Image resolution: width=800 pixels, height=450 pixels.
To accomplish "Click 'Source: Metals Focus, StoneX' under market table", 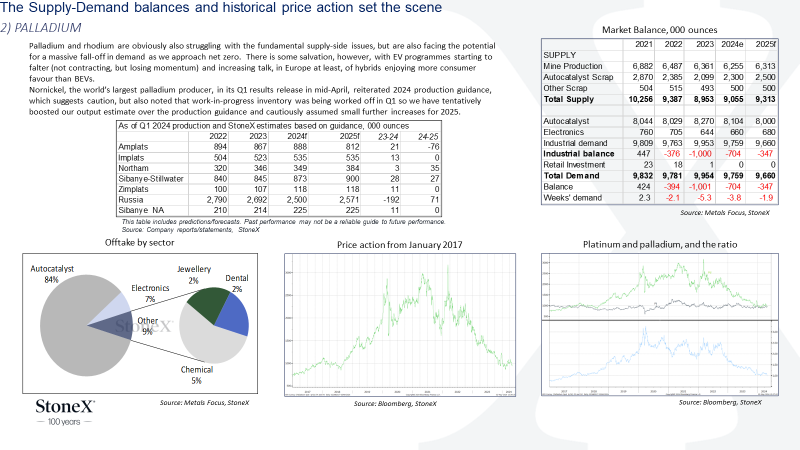I will coord(724,212).
